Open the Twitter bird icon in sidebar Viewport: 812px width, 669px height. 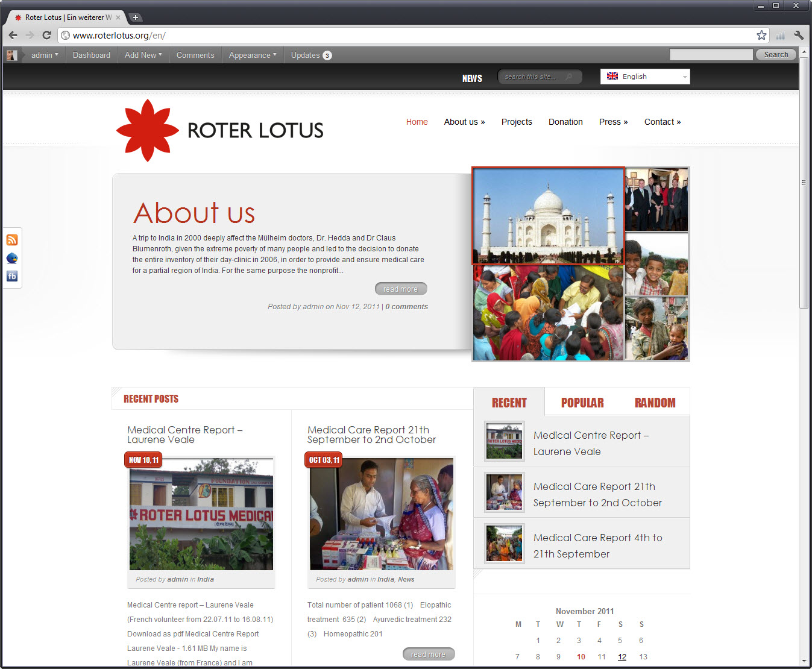(x=12, y=258)
